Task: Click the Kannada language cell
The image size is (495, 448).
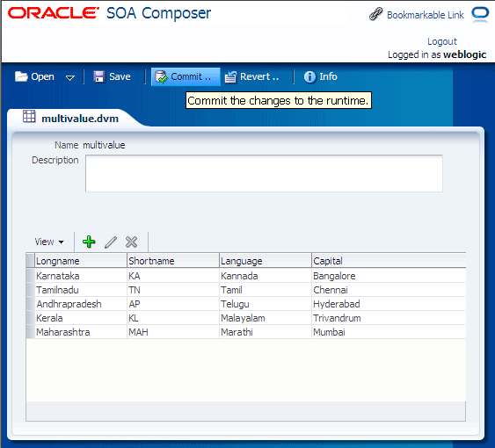Action: pyautogui.click(x=266, y=276)
